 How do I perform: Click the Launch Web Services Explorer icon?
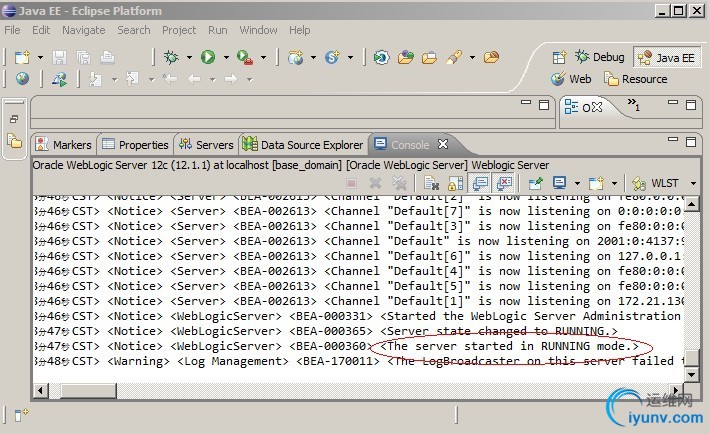[59, 80]
